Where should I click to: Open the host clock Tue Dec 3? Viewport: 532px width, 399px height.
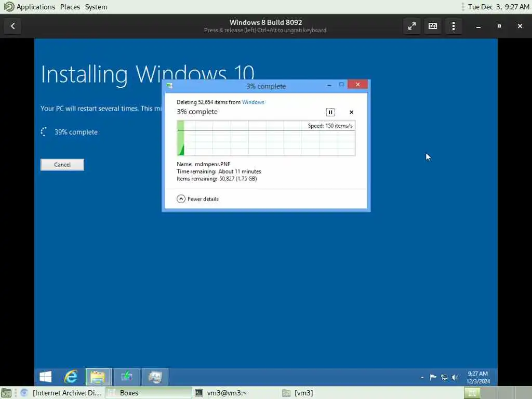click(498, 7)
